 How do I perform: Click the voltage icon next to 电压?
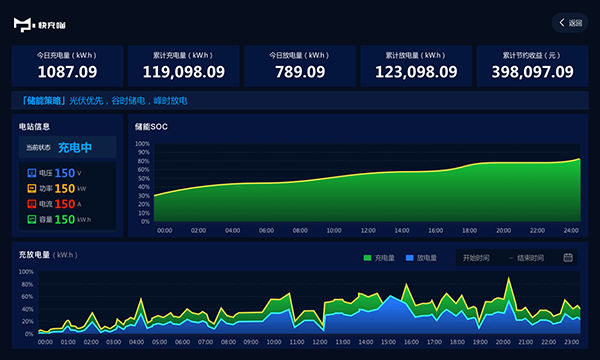pos(31,173)
